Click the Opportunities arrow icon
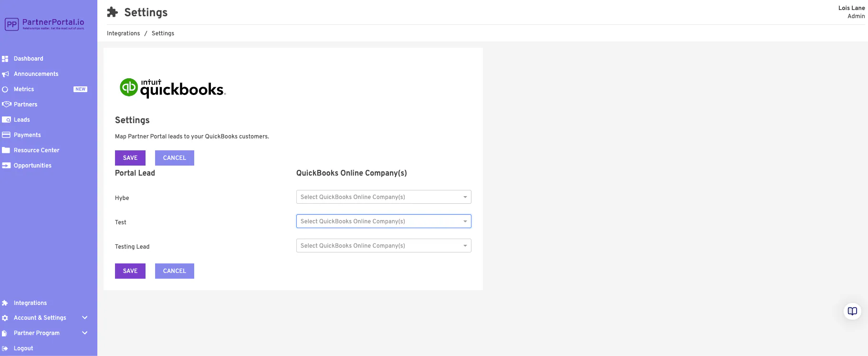868x356 pixels. (6, 166)
